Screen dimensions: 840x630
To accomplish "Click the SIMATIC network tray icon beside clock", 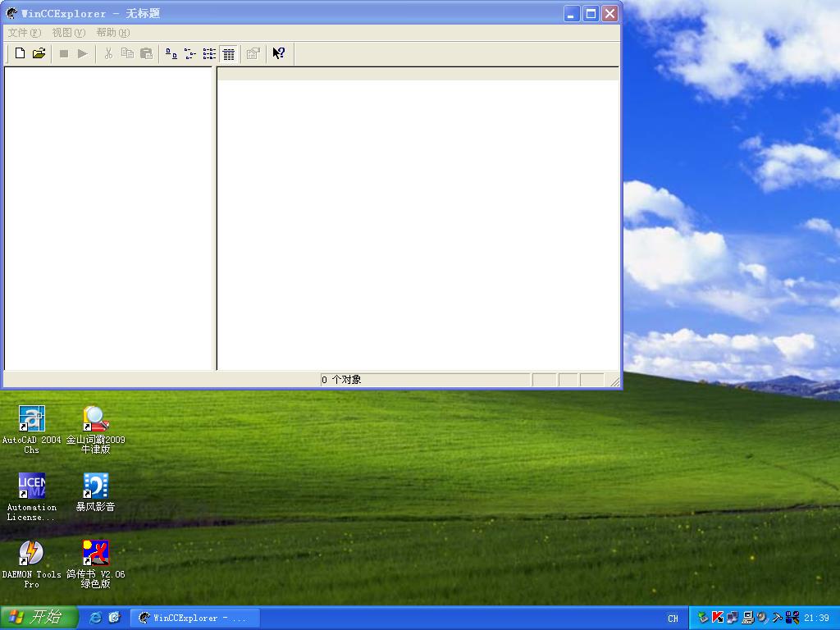I will [x=792, y=618].
